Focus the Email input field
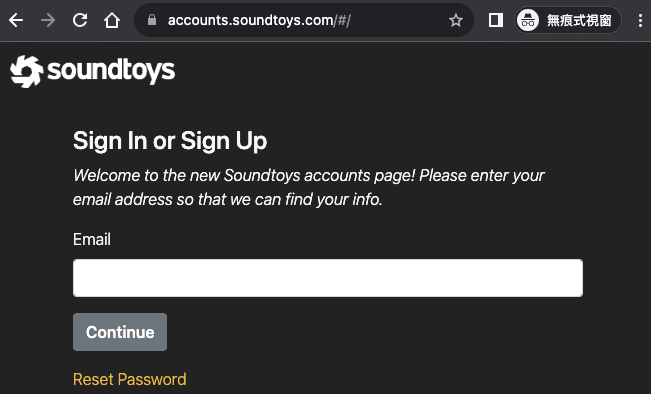 [x=328, y=278]
